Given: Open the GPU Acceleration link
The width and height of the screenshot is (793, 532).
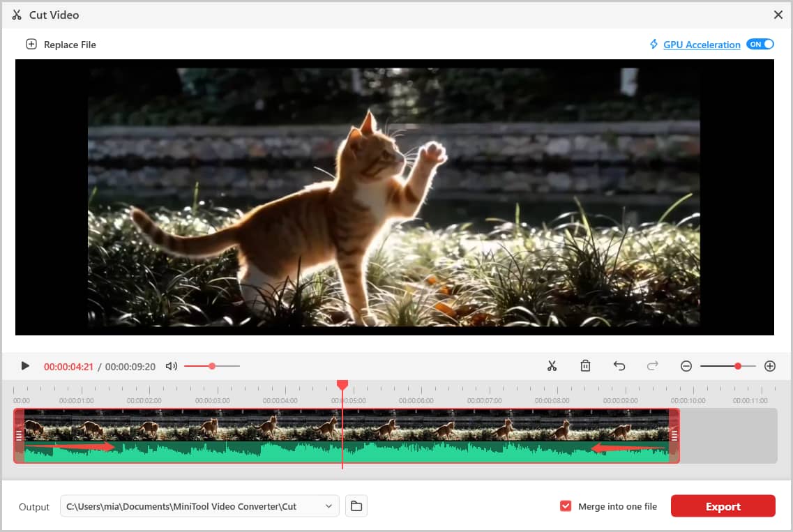Looking at the screenshot, I should [702, 45].
